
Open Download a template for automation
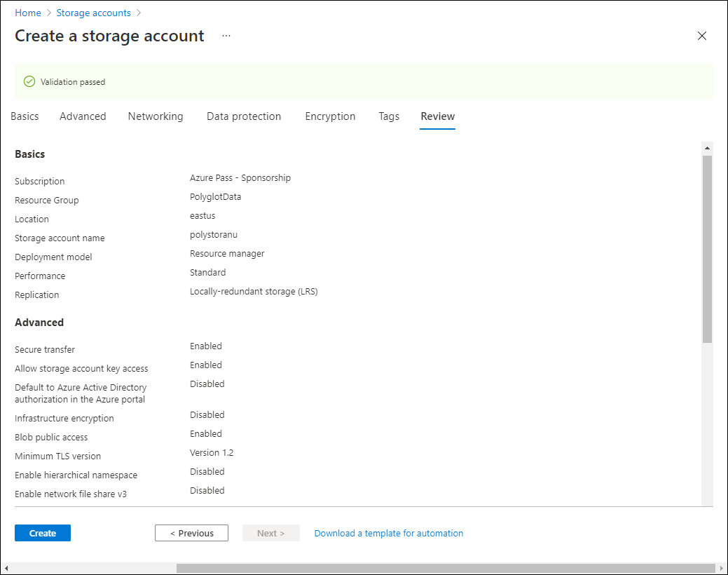tap(388, 533)
